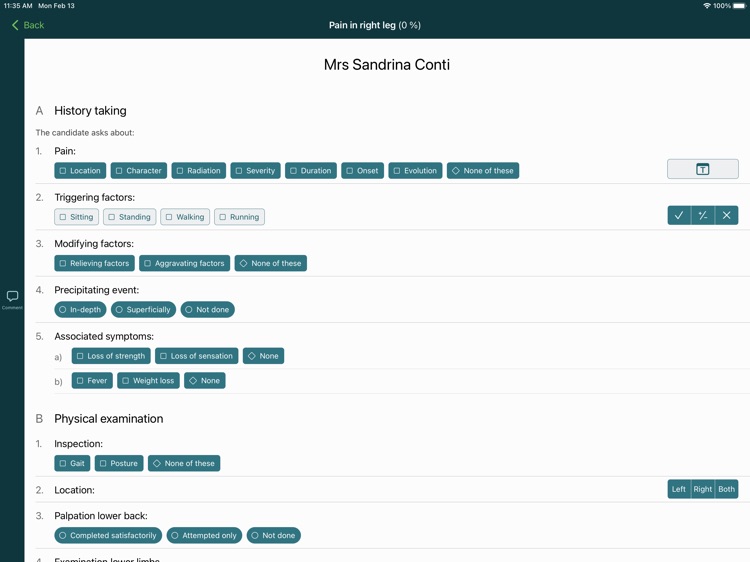This screenshot has width=750, height=562.
Task: Select None of these for Inspection
Action: tap(184, 463)
